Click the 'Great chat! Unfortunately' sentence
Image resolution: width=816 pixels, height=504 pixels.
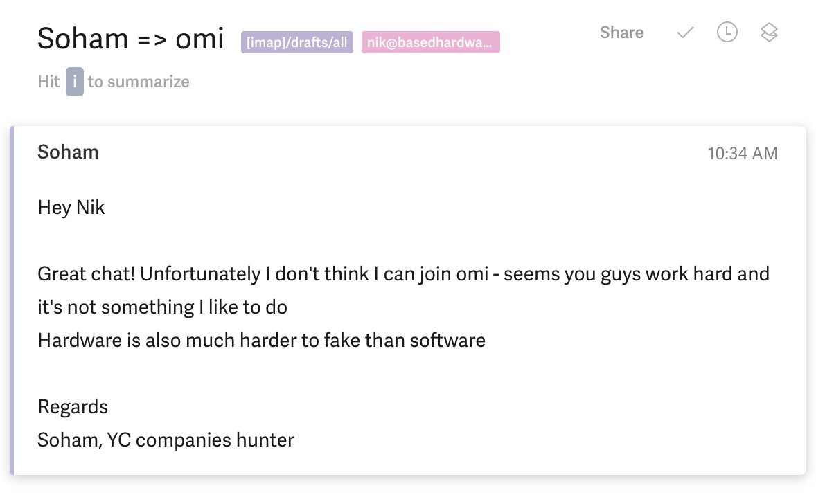(x=149, y=274)
